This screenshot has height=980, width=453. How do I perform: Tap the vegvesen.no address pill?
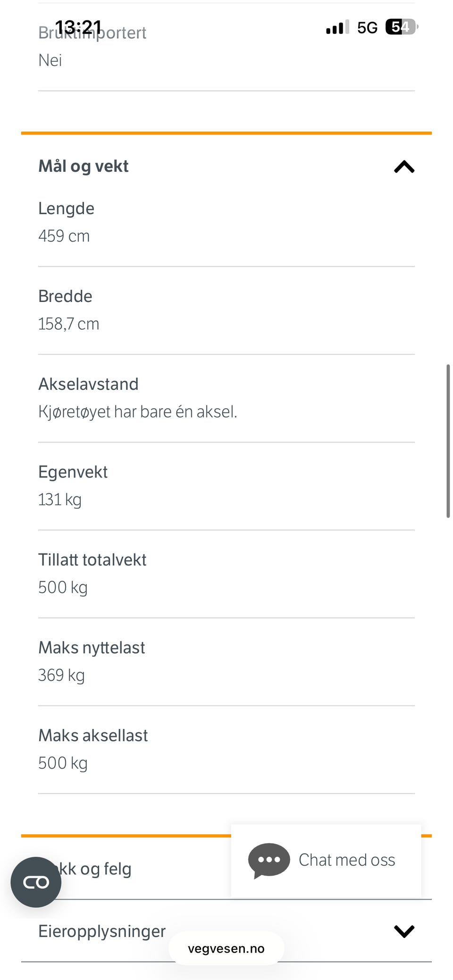[x=226, y=948]
